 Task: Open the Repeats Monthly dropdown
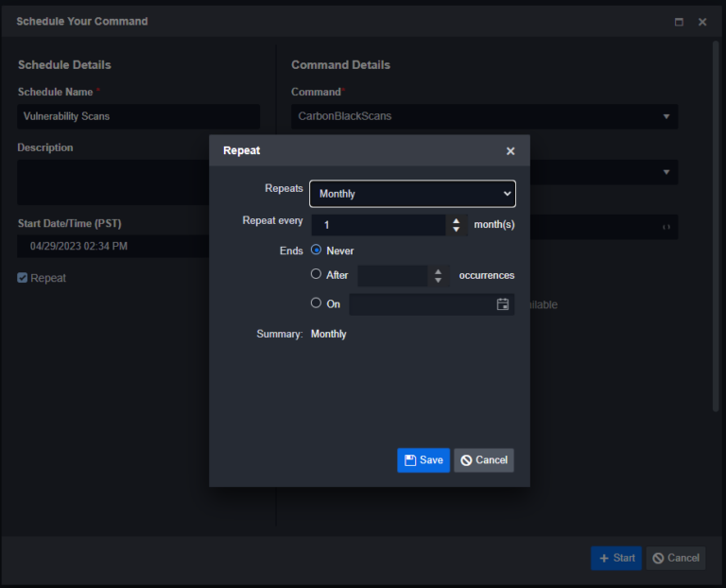pos(412,194)
